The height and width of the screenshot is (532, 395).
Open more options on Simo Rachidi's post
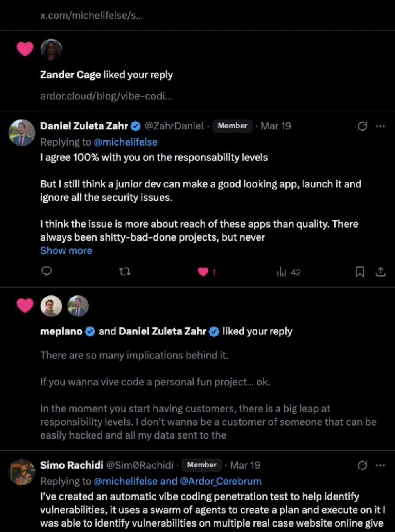(380, 465)
